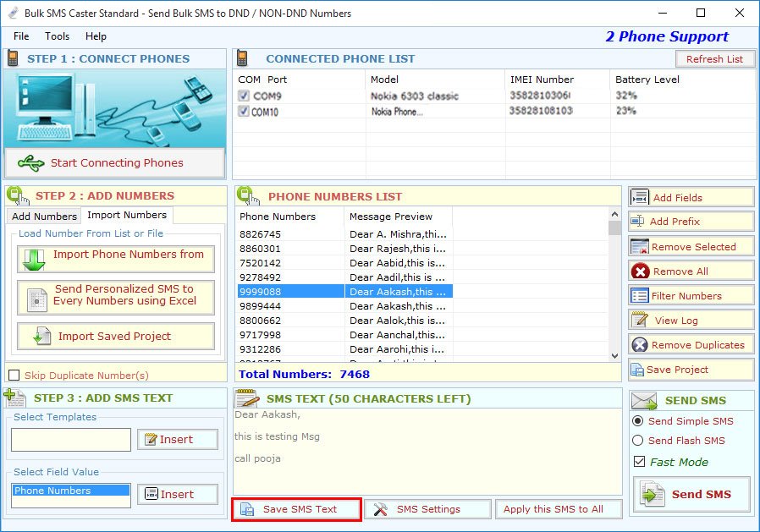This screenshot has width=760, height=532.
Task: Click the Battery Level column header
Action: click(x=682, y=80)
